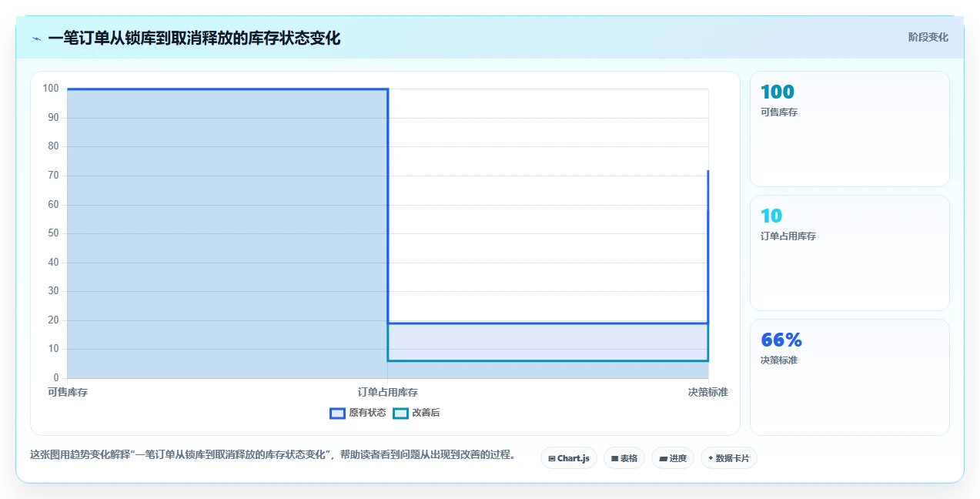Image resolution: width=980 pixels, height=499 pixels.
Task: Click the icon inside the Chart.js chip
Action: click(x=552, y=459)
